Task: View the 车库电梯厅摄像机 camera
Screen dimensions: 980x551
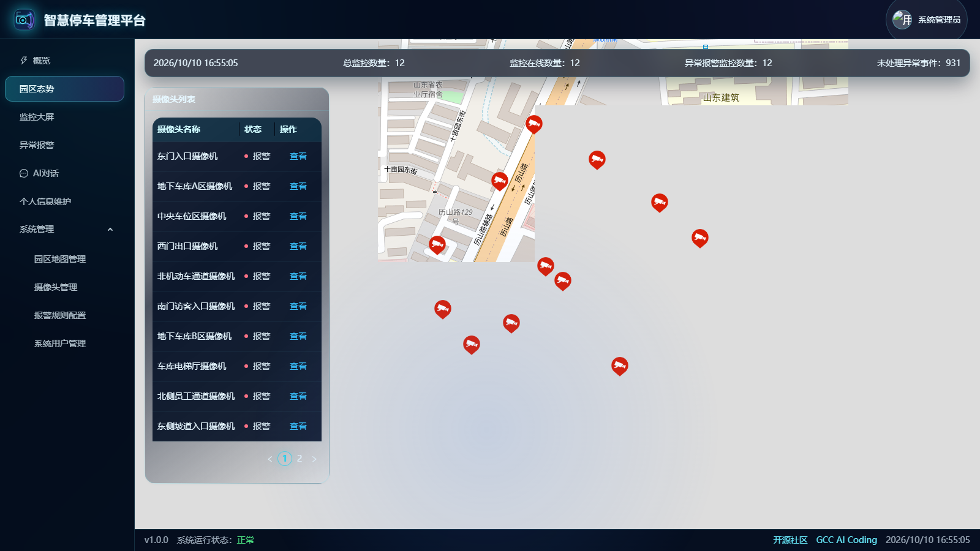Action: tap(298, 366)
